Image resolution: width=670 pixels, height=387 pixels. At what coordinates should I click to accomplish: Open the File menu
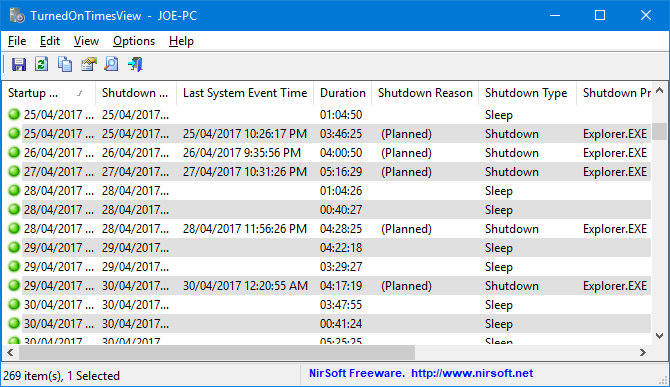click(17, 41)
